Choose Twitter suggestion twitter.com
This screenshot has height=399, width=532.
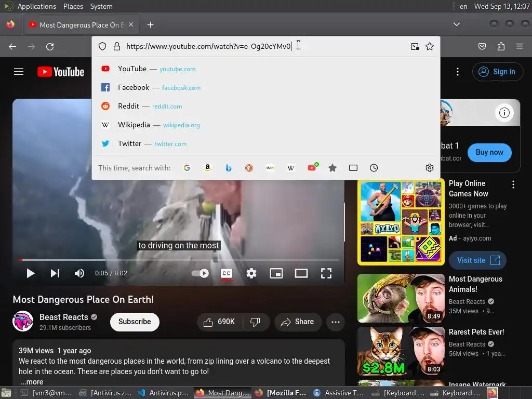(265, 143)
